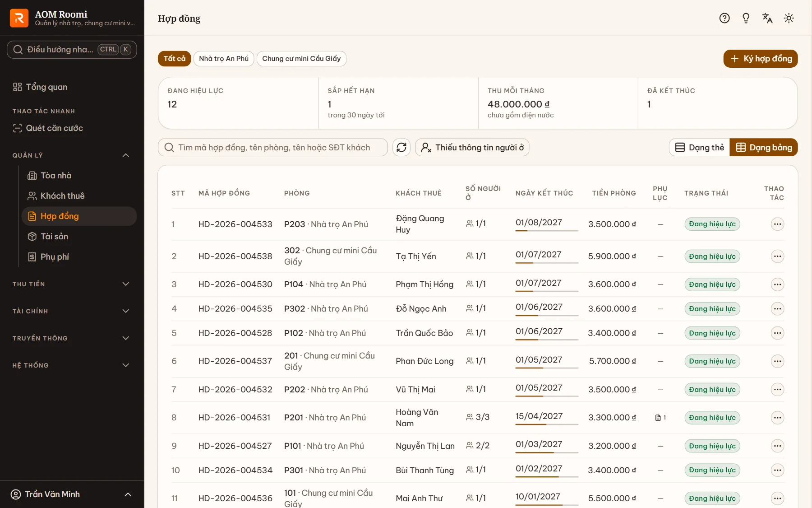
Task: Open the language translate icon
Action: click(x=767, y=18)
